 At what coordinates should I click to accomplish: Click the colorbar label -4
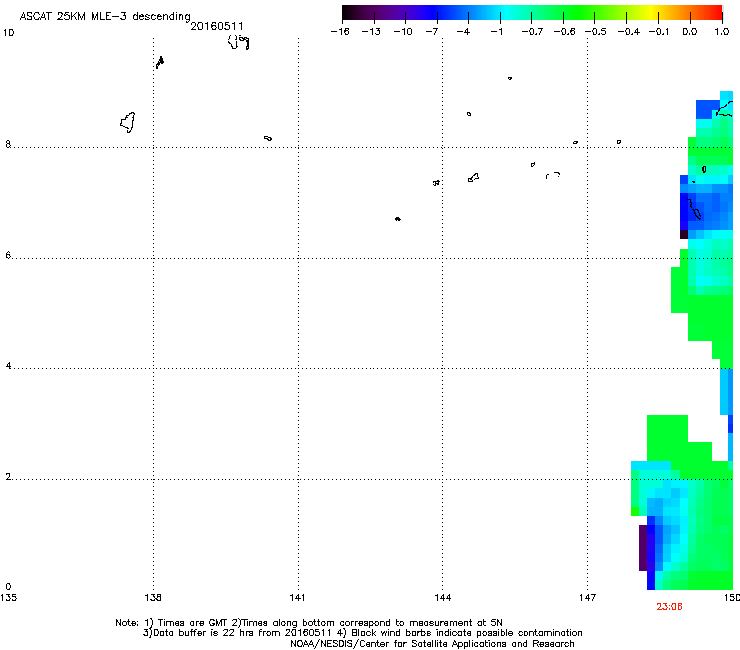[463, 32]
